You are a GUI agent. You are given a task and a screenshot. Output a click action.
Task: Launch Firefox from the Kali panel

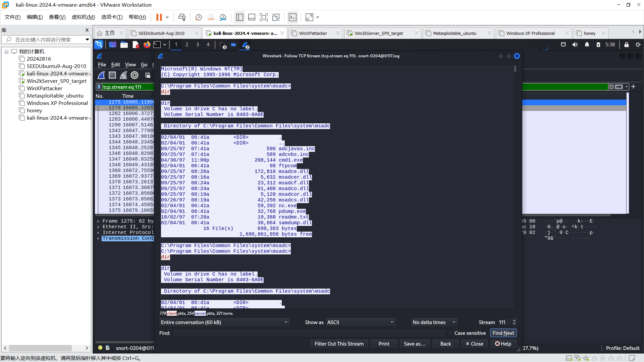pos(147,45)
